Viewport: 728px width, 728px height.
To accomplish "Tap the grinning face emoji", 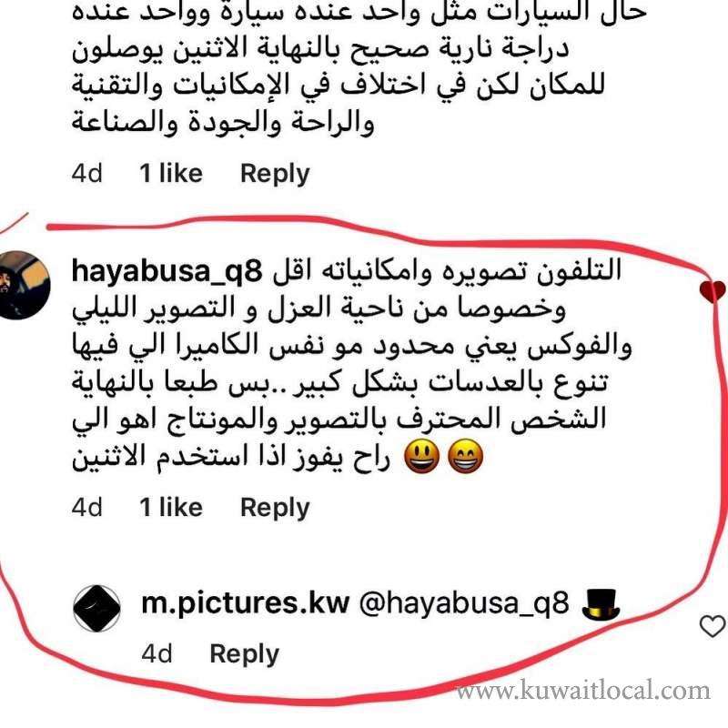I will tap(465, 458).
